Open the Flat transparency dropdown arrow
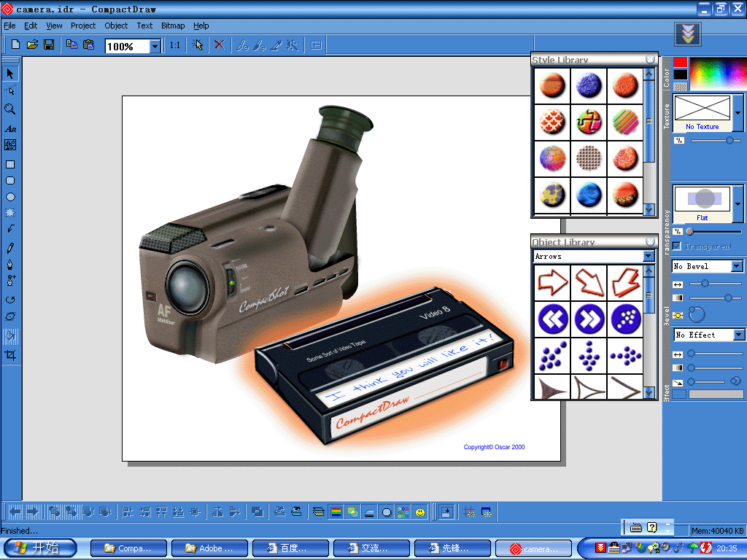Viewport: 747px width, 560px height. (x=738, y=204)
